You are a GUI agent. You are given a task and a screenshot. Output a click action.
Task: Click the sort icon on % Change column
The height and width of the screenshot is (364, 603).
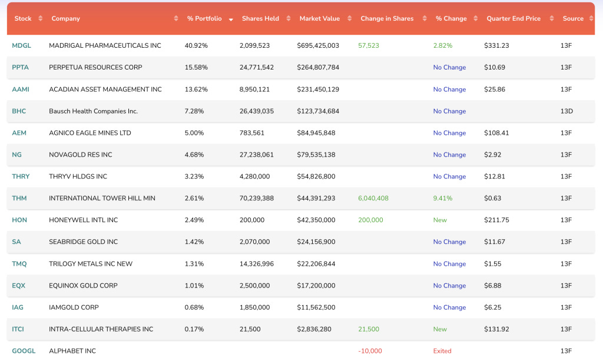475,18
